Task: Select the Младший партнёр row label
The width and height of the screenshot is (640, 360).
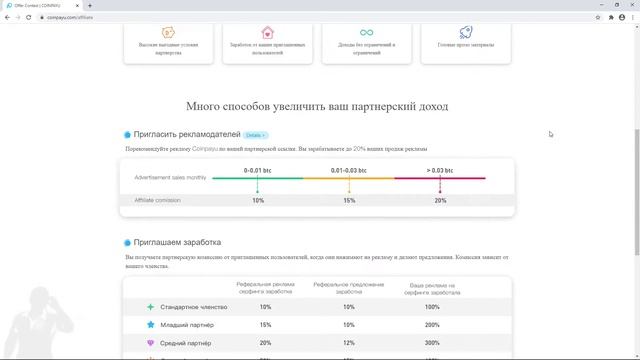Action: [187, 325]
